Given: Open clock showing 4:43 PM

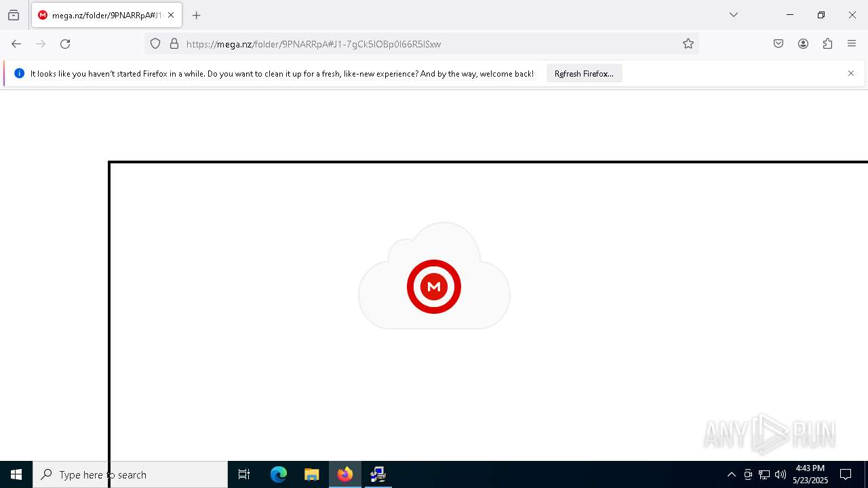Looking at the screenshot, I should click(x=810, y=474).
